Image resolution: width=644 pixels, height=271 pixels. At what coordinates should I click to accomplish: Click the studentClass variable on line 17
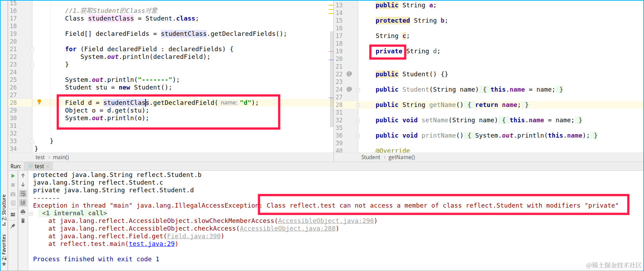point(111,18)
